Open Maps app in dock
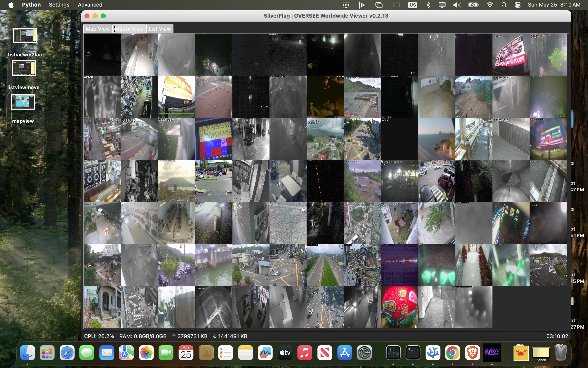Image resolution: width=588 pixels, height=368 pixels. point(126,353)
